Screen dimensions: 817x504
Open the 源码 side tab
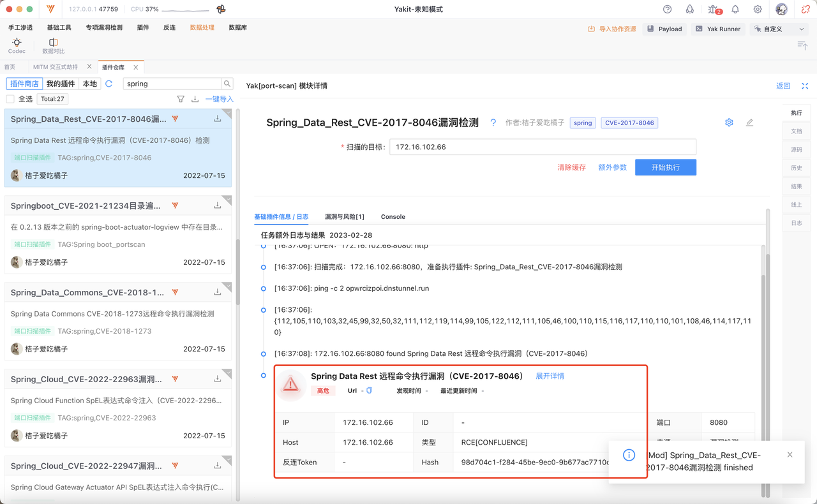click(797, 149)
